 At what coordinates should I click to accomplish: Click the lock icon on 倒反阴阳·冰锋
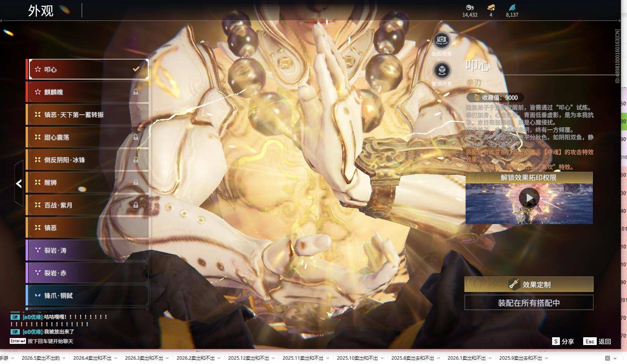tap(136, 160)
